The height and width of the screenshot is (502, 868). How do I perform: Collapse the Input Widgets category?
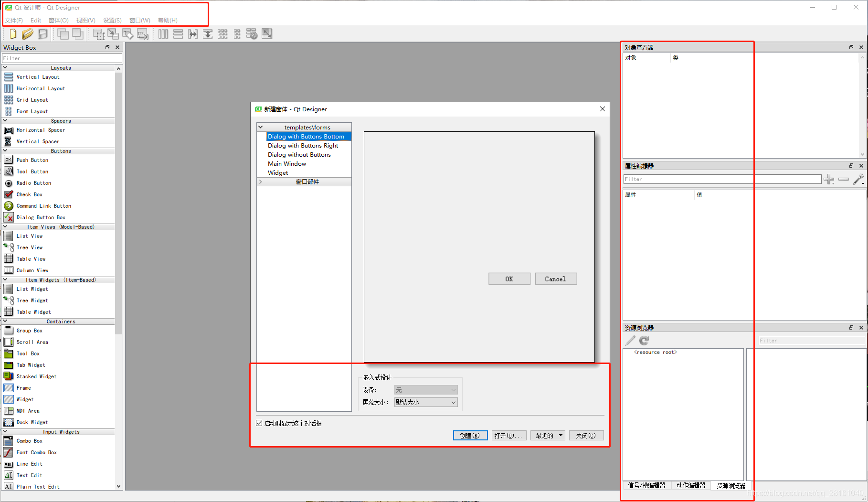pyautogui.click(x=5, y=432)
